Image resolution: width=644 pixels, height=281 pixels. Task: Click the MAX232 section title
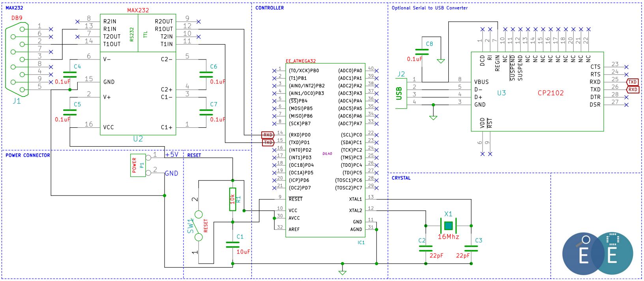[14, 7]
